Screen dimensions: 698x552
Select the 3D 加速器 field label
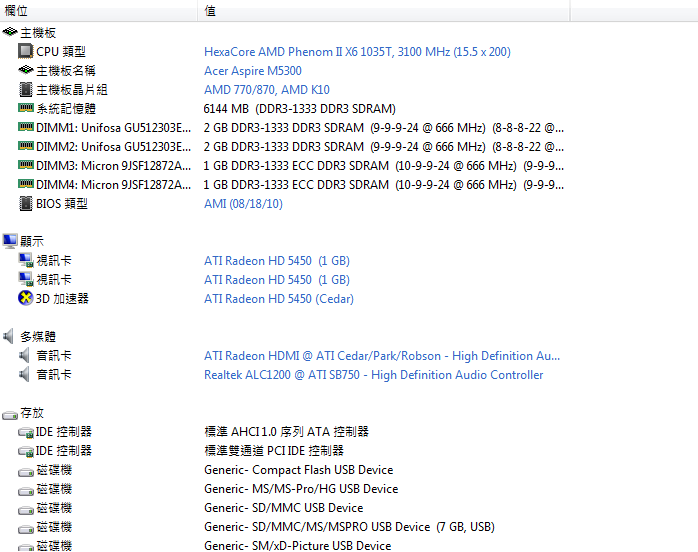62,299
